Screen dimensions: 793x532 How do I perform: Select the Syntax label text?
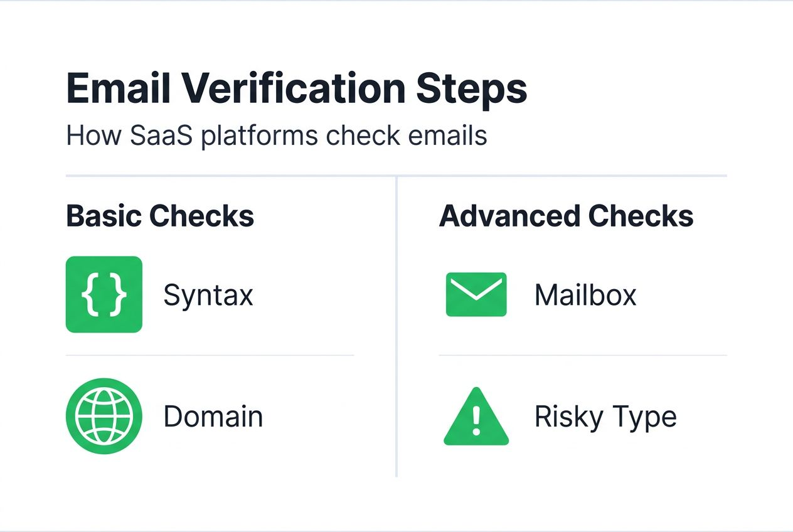(x=208, y=295)
